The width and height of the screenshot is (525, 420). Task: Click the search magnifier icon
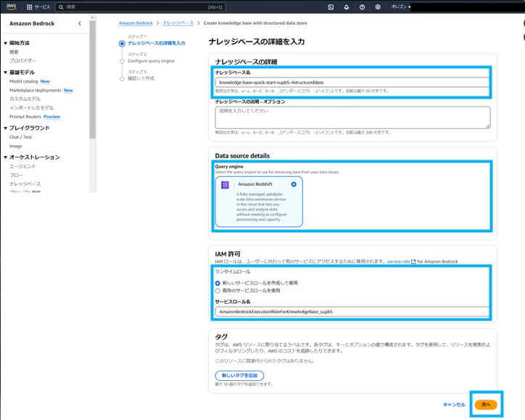(x=61, y=7)
